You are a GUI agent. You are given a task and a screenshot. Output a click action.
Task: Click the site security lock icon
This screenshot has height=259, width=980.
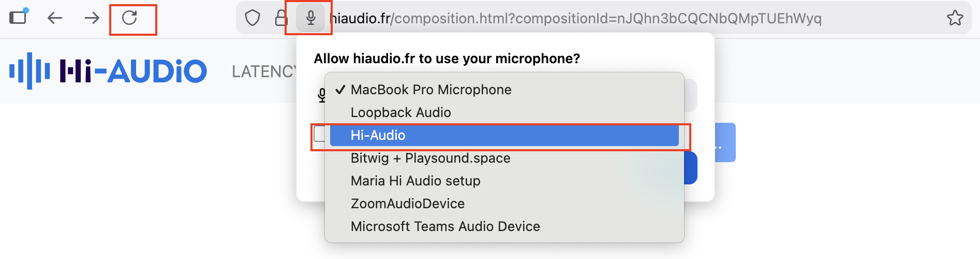tap(281, 18)
